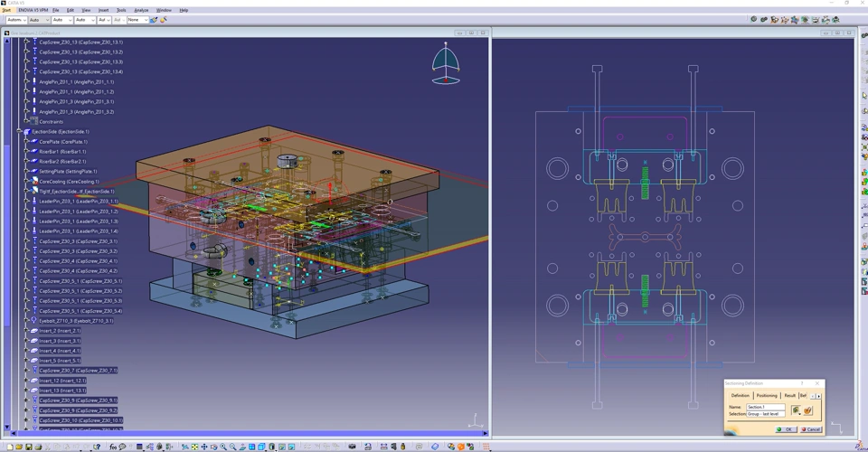Open the None layer dropdown
The width and height of the screenshot is (868, 452).
(137, 20)
